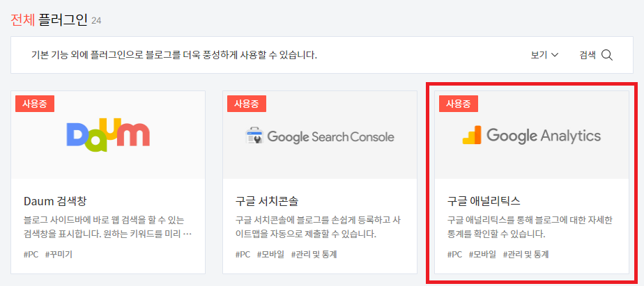Open the 구글 서치콘솔 plugin title
Viewport: 644px width, 286px height.
(x=267, y=202)
